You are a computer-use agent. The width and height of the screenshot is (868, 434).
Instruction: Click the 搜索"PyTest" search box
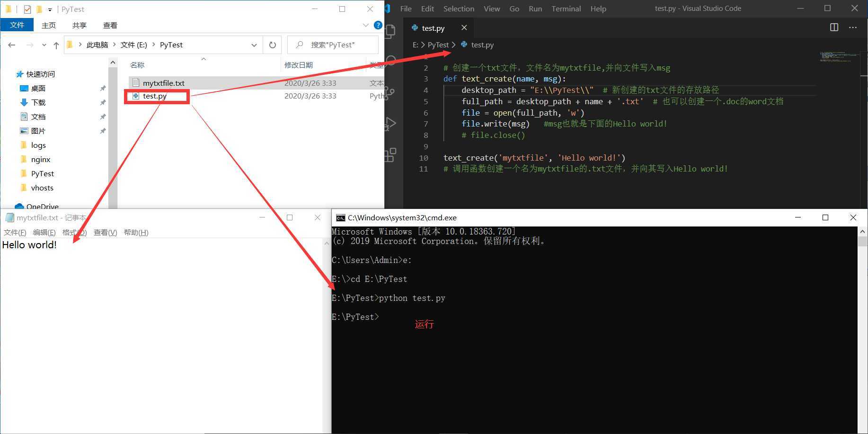(x=333, y=45)
